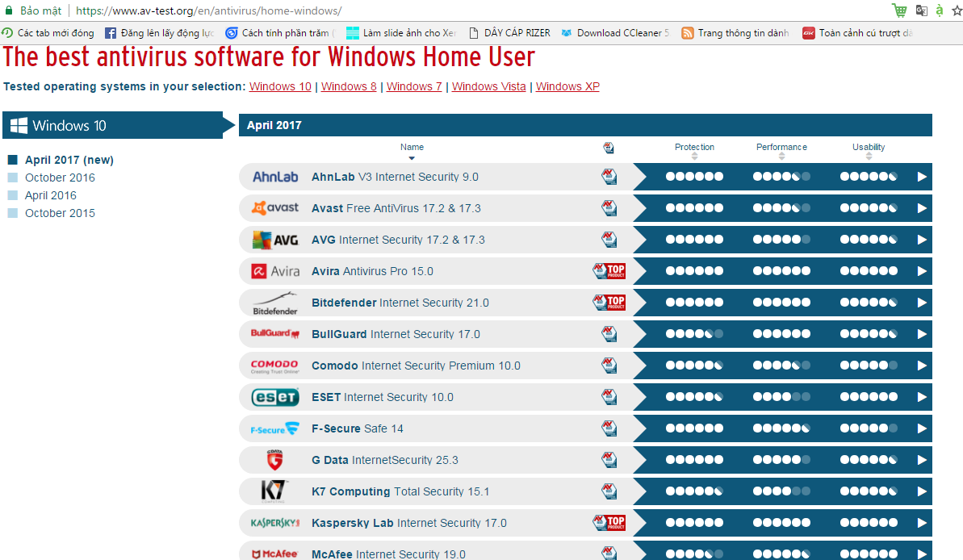963x560 pixels.
Task: Select the October 2016 test period
Action: click(x=60, y=178)
